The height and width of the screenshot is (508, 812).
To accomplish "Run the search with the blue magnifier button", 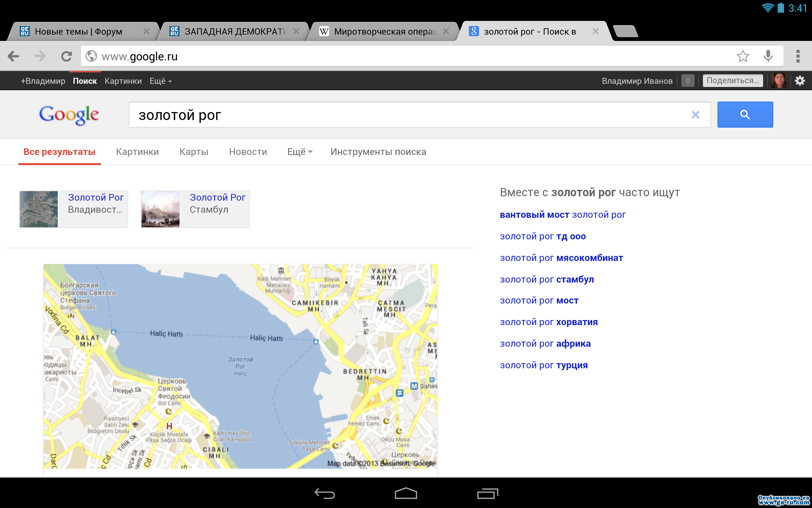I will tap(745, 115).
